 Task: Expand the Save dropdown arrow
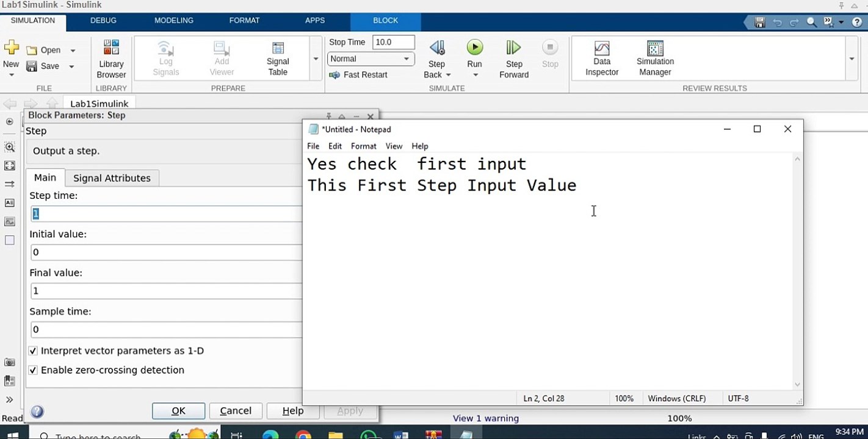[x=71, y=66]
